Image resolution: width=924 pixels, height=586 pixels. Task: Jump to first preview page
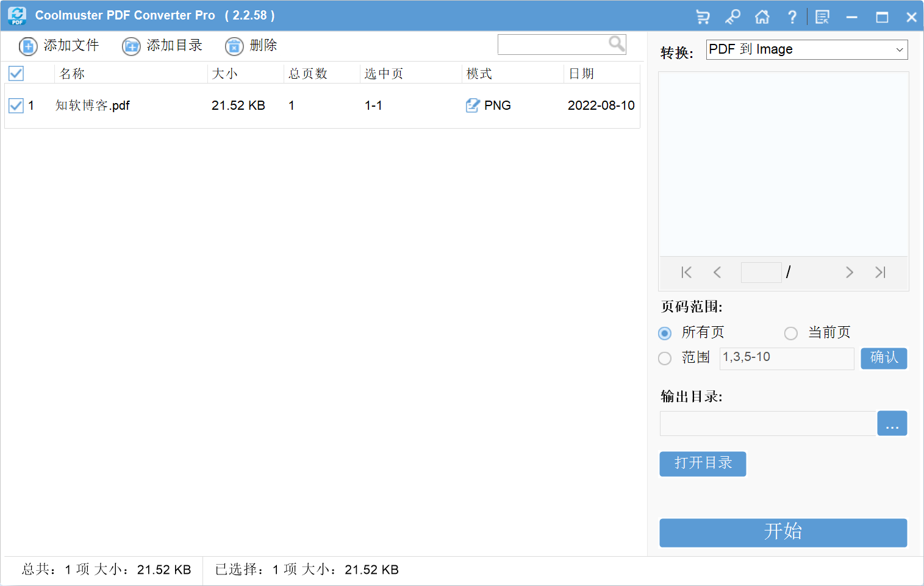pos(686,273)
